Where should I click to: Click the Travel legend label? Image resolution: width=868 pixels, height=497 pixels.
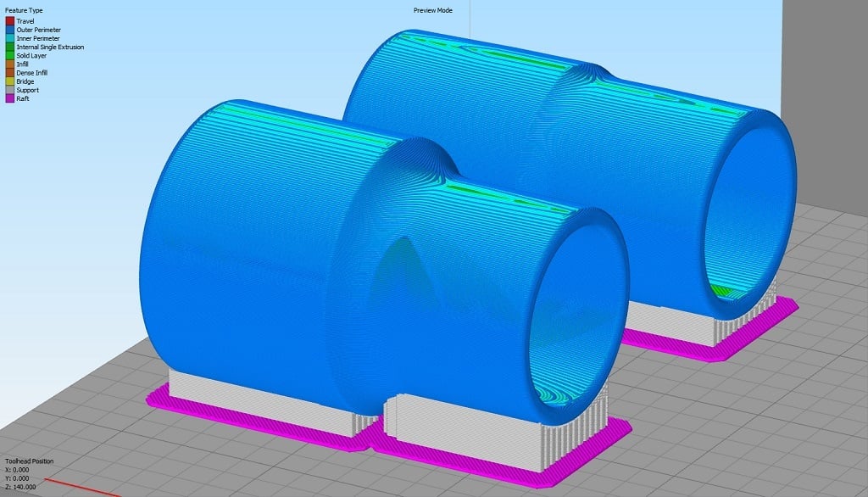tap(25, 21)
